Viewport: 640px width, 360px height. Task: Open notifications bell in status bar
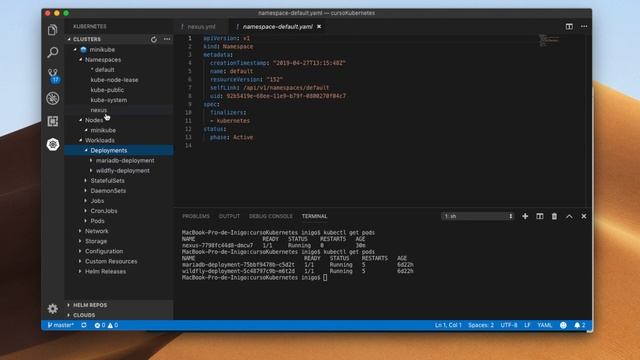(580, 325)
